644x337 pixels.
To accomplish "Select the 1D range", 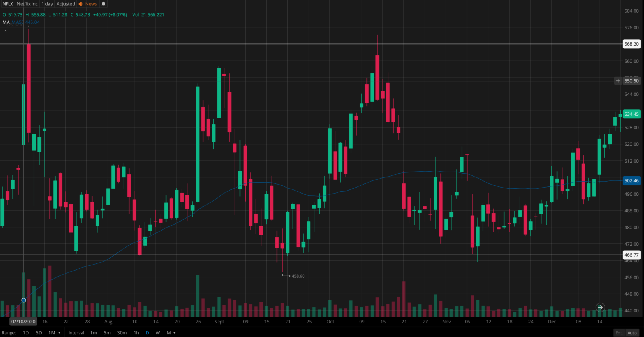I will pos(26,333).
